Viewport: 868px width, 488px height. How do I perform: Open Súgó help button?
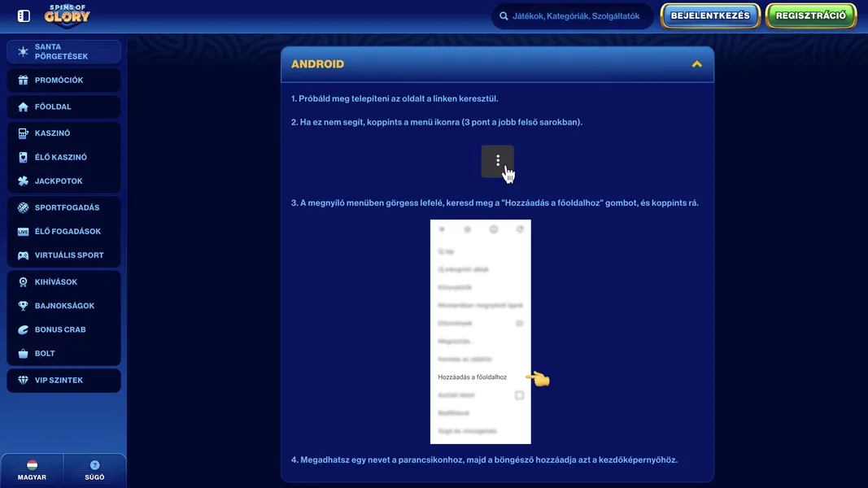pos(95,471)
